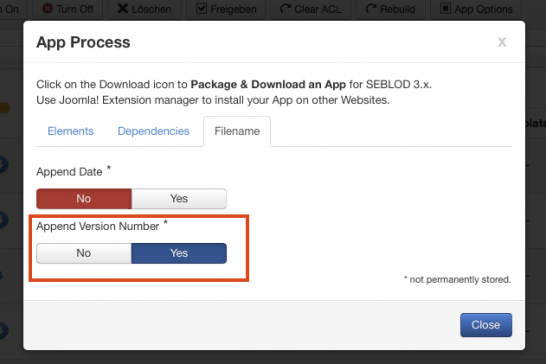Click the Rebuild arrow icon
Viewport: 546px width, 364px height.
click(371, 8)
